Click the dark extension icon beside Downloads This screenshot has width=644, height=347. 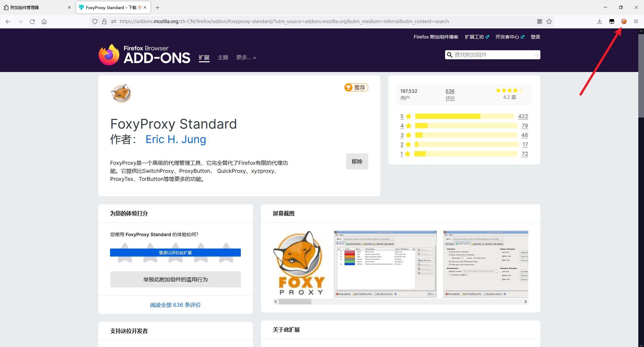point(612,21)
